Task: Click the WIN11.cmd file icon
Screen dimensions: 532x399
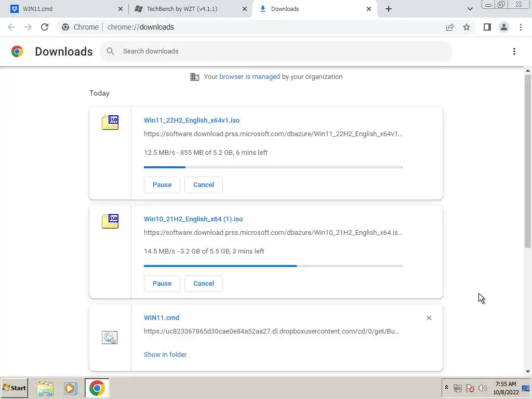Action: click(110, 338)
